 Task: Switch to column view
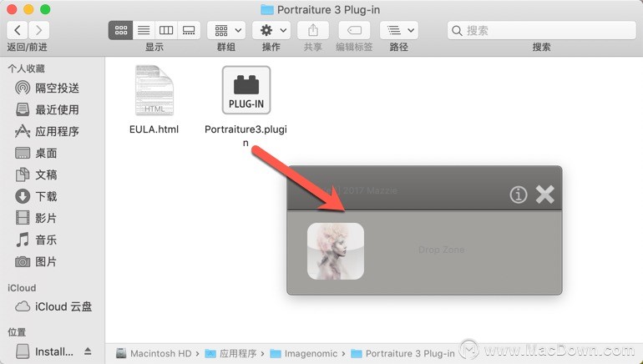(x=166, y=30)
